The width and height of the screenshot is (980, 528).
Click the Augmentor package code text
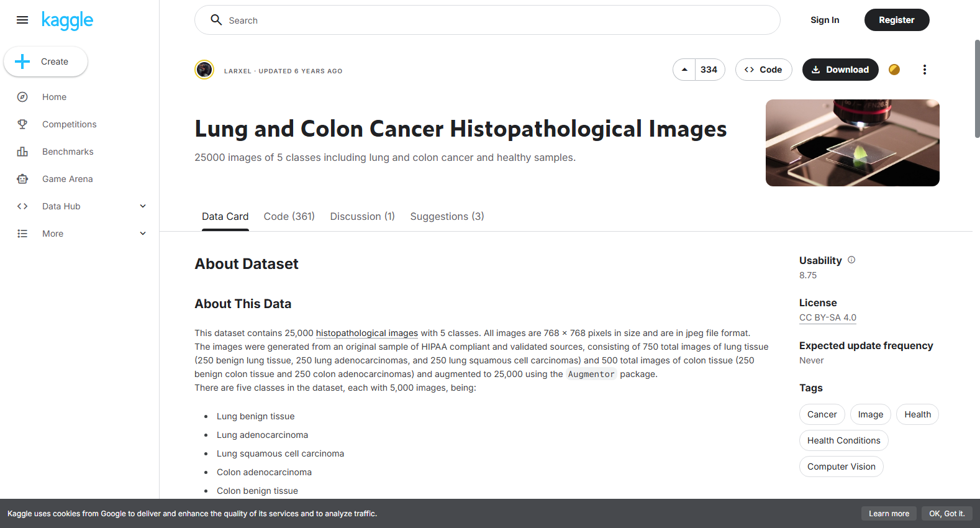click(591, 374)
